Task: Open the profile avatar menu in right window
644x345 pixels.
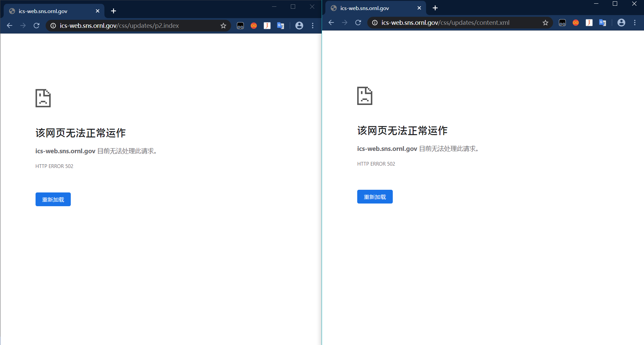Action: [622, 23]
